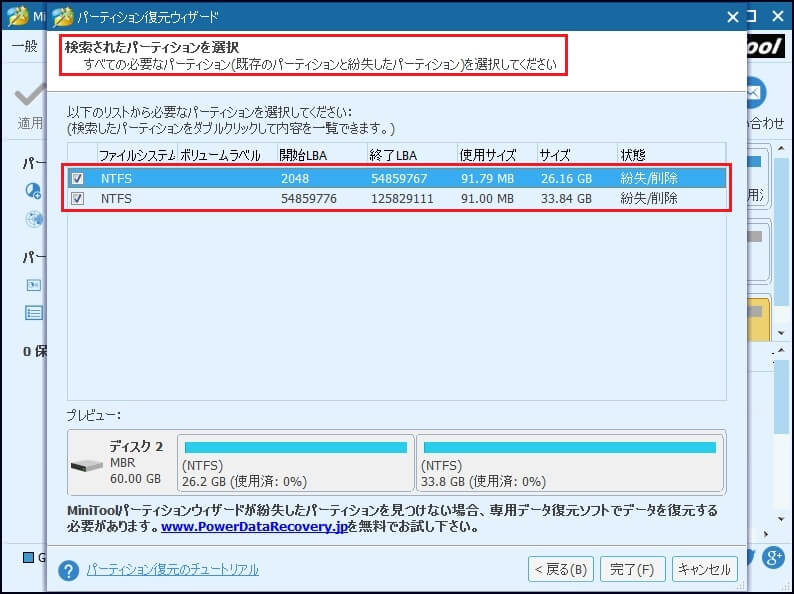This screenshot has width=794, height=594.
Task: Click the 適用 checkmark icon in main window
Action: tap(30, 95)
